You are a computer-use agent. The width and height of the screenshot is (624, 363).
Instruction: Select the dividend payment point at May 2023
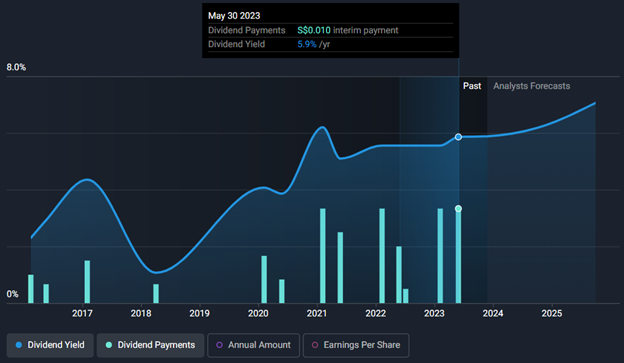click(458, 209)
